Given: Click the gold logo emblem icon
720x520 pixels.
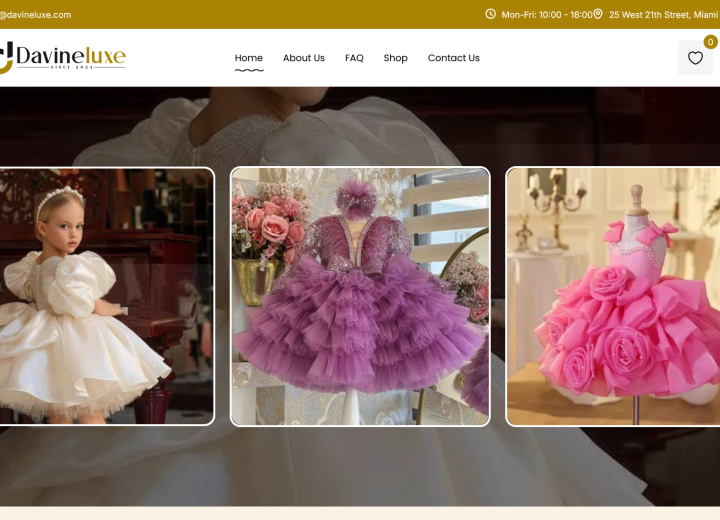Looking at the screenshot, I should click(x=6, y=58).
